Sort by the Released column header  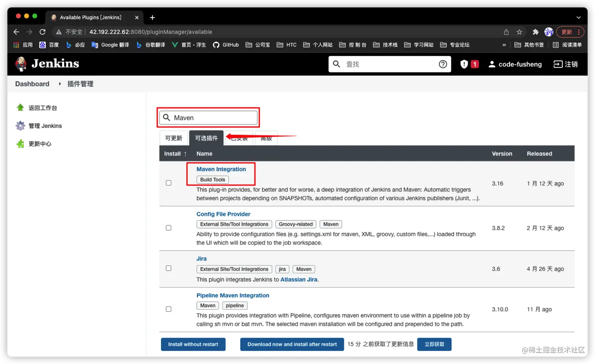coord(540,154)
